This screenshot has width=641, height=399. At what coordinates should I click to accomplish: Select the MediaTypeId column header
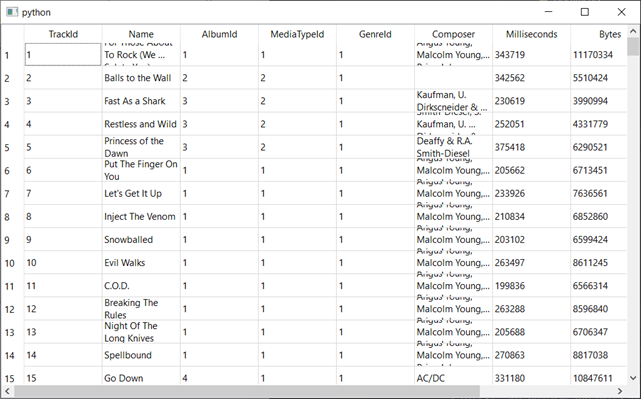click(x=297, y=34)
